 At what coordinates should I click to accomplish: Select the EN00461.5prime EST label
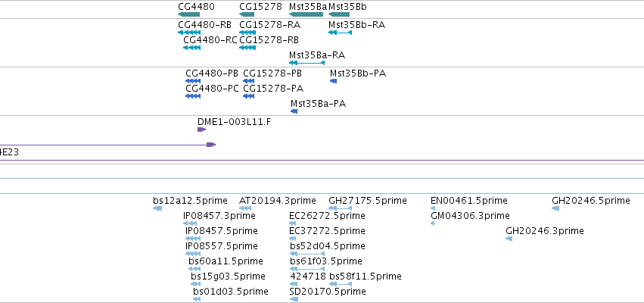click(469, 201)
